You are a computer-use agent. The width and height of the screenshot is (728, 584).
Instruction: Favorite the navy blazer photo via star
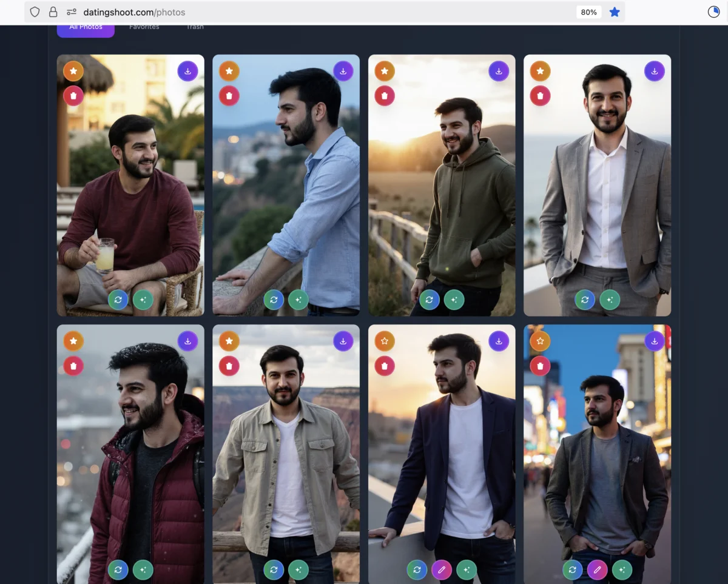pos(385,341)
